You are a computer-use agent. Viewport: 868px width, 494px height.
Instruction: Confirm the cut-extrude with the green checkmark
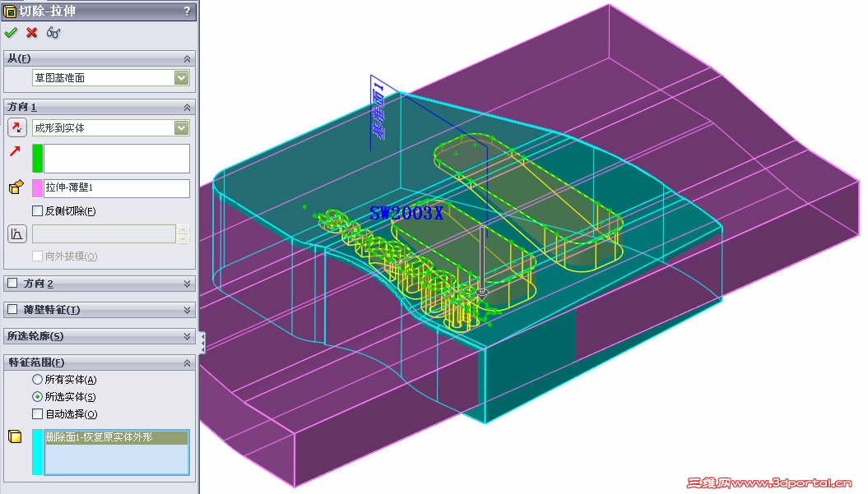click(x=11, y=33)
